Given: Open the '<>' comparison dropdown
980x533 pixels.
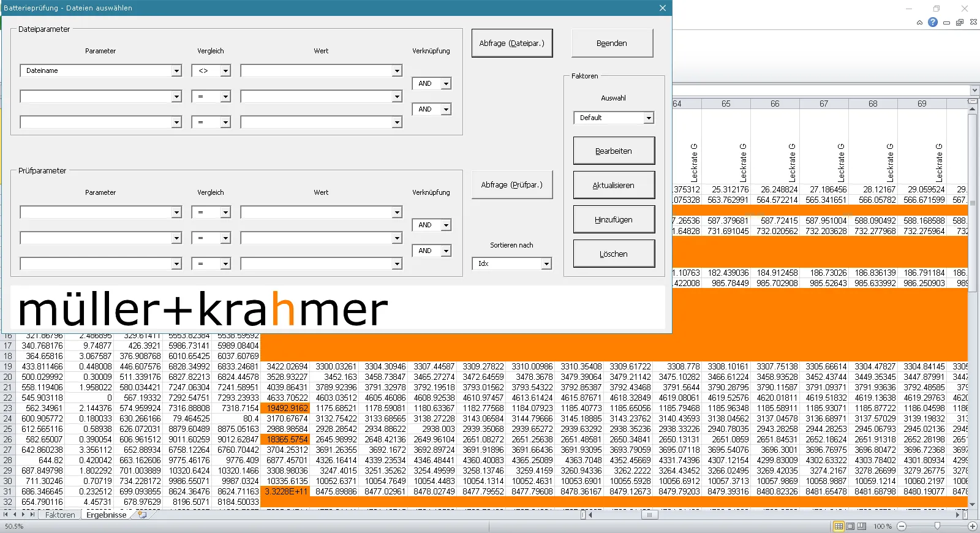Looking at the screenshot, I should pos(225,71).
